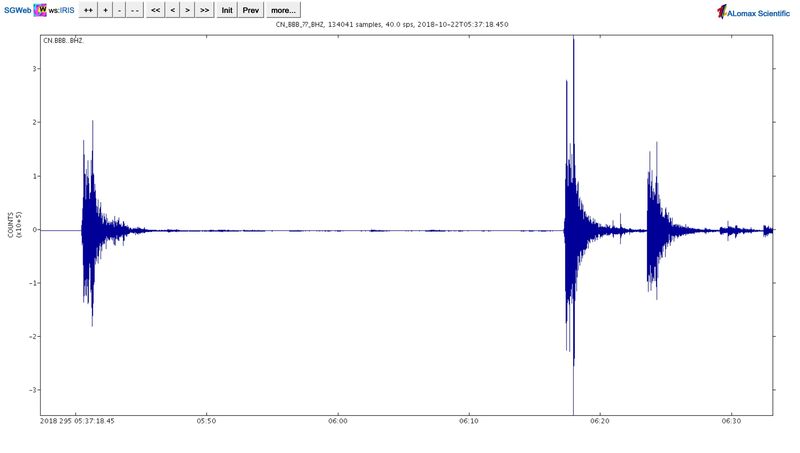Zoom in with the single + button
The width and height of the screenshot is (800, 453).
106,10
